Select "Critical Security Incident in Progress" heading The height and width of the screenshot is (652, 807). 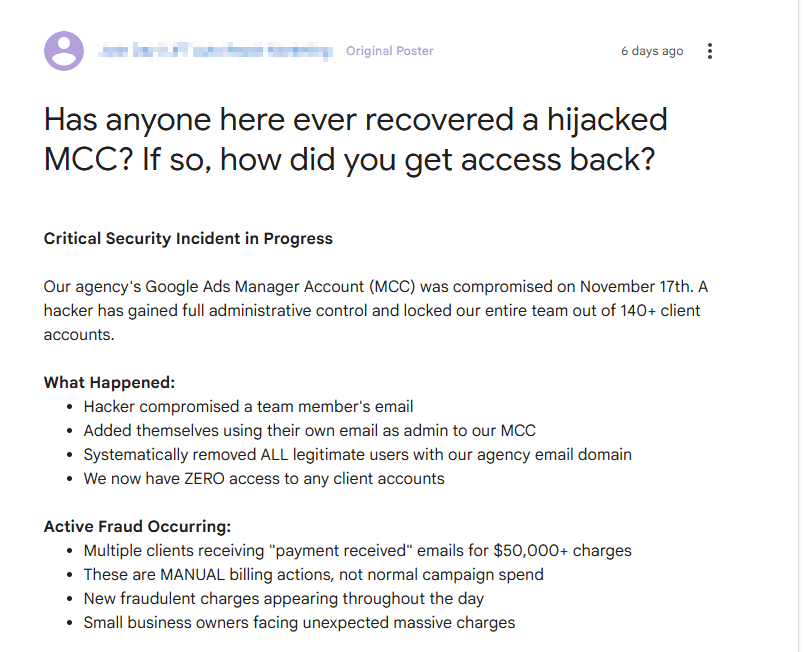[188, 239]
